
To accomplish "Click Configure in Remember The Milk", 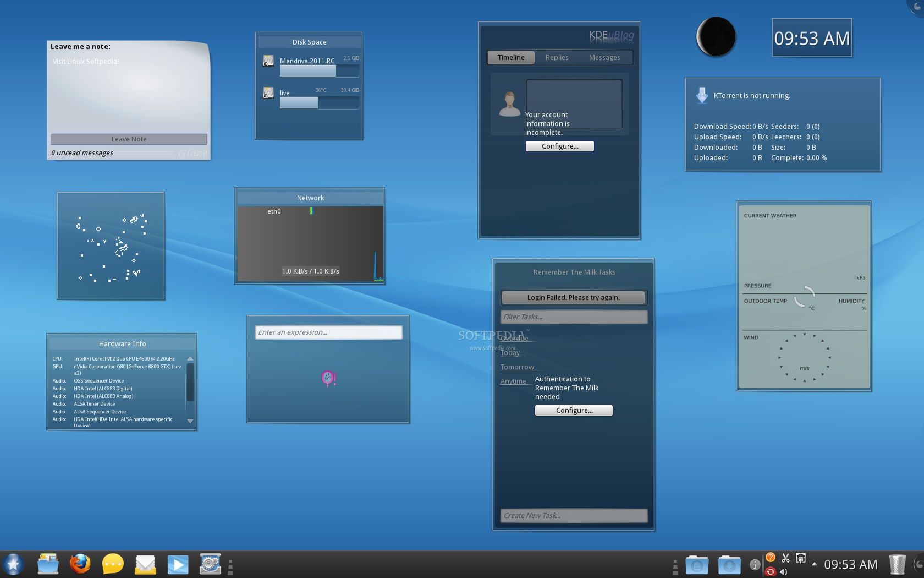I will 574,411.
